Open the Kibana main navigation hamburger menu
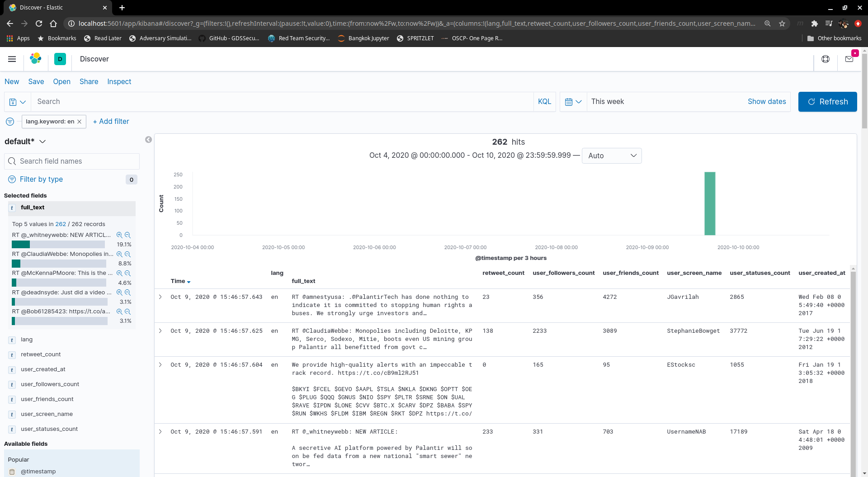Screen dimensions: 868x477 (12, 59)
